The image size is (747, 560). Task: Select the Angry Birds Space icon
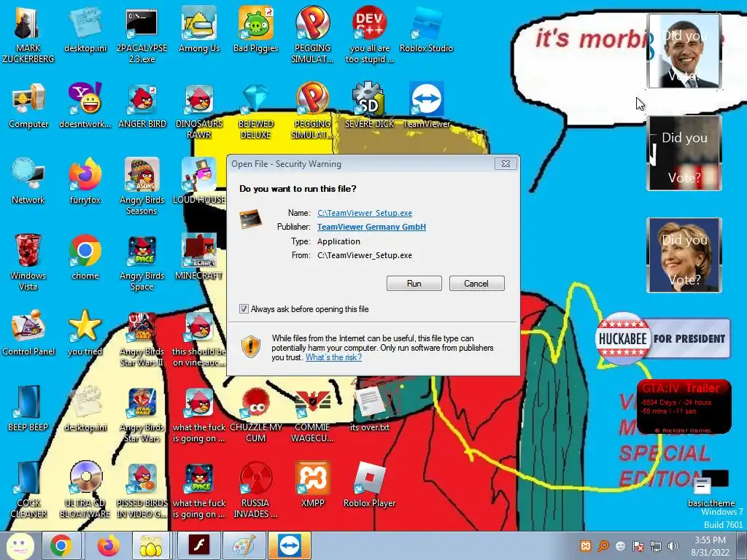(x=142, y=262)
